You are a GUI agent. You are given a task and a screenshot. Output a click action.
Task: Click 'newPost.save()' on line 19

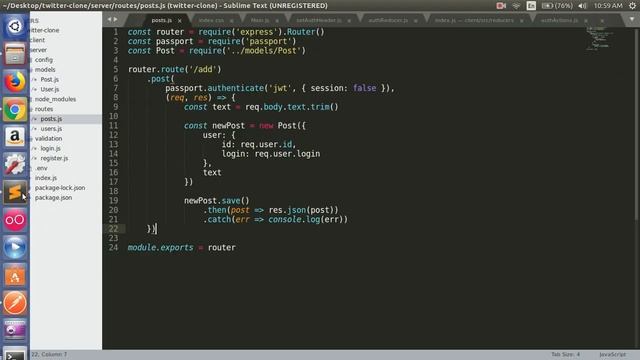(216, 200)
